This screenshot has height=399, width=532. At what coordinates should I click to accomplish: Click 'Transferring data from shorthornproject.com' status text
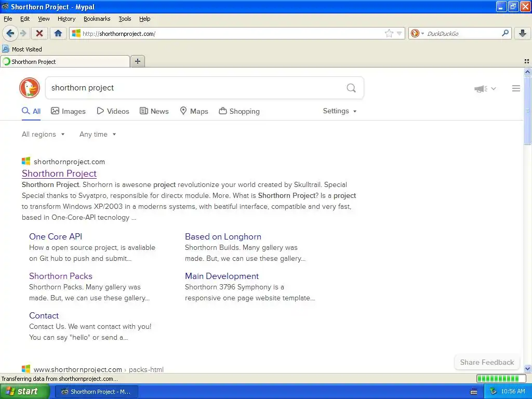pyautogui.click(x=60, y=379)
